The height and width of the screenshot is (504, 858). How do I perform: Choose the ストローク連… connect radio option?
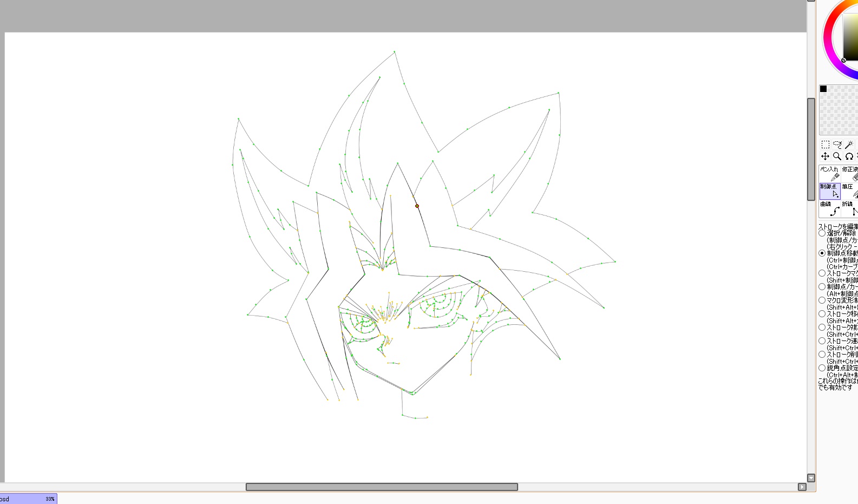pos(822,341)
